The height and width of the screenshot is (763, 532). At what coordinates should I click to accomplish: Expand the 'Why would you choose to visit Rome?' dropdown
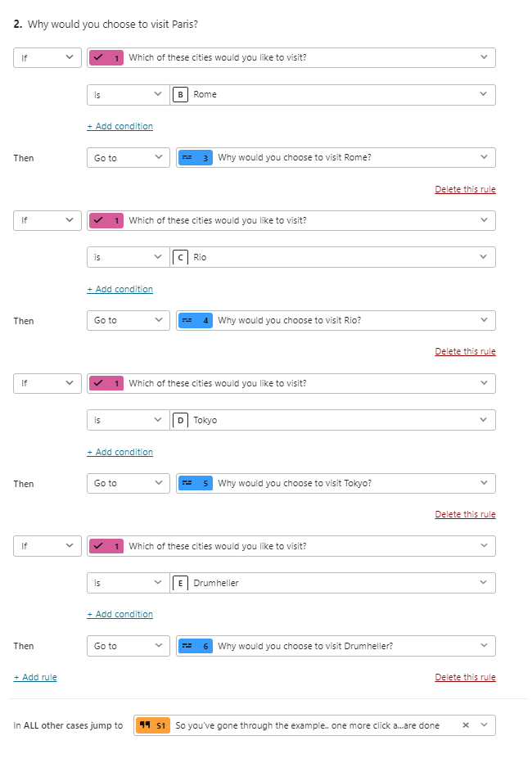[336, 158]
